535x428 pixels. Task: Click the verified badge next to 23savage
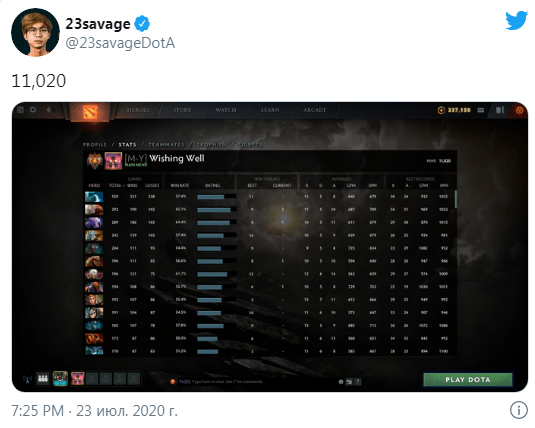(142, 24)
